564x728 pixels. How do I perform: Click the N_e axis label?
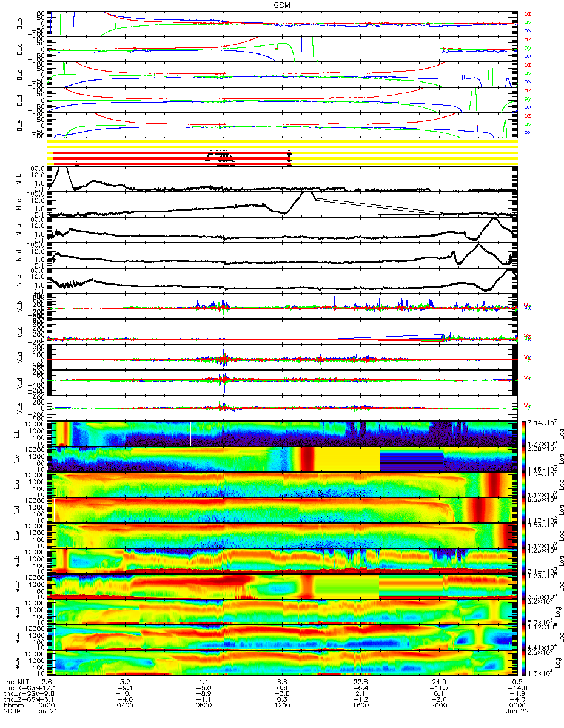[19, 281]
